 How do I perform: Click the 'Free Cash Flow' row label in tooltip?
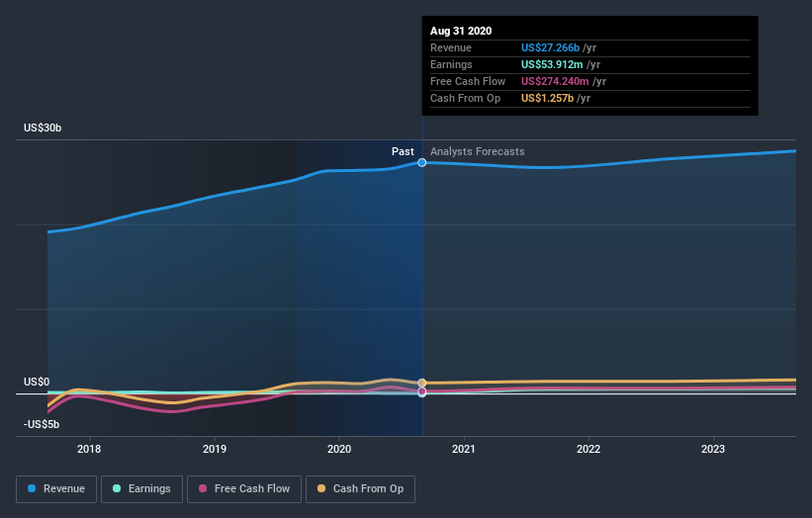[x=468, y=81]
